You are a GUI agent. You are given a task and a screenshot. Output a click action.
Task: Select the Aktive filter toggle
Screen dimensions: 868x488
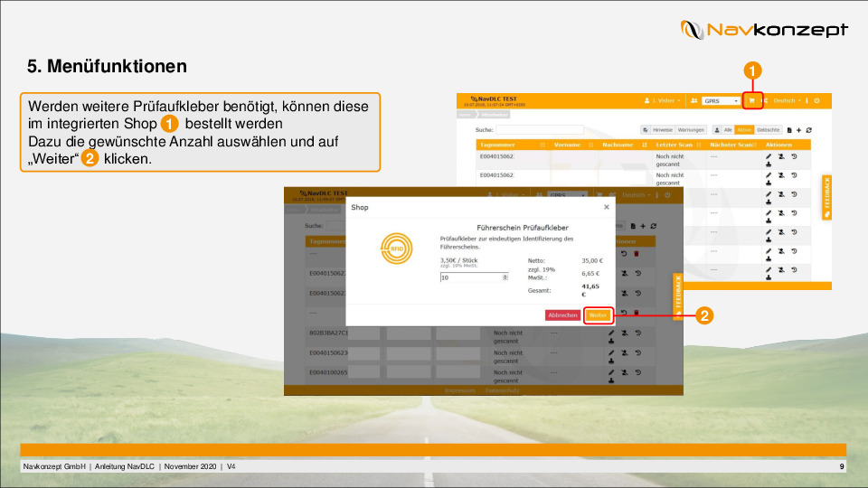click(743, 130)
